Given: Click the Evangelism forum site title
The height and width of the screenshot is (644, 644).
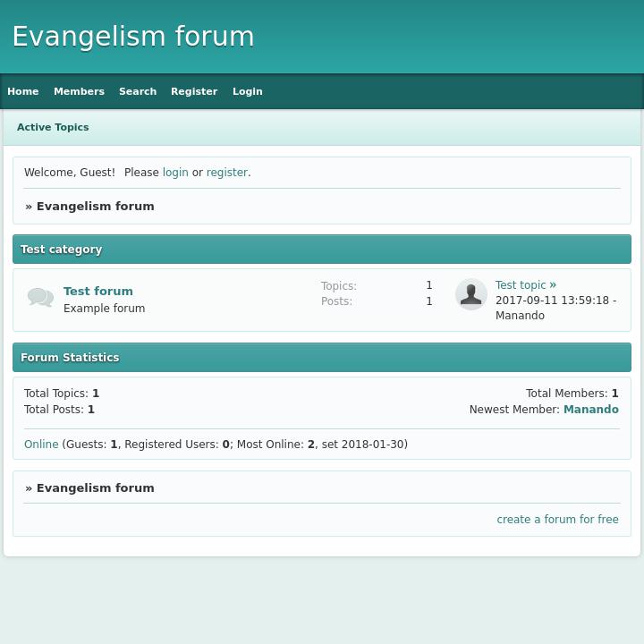Looking at the screenshot, I should (133, 37).
